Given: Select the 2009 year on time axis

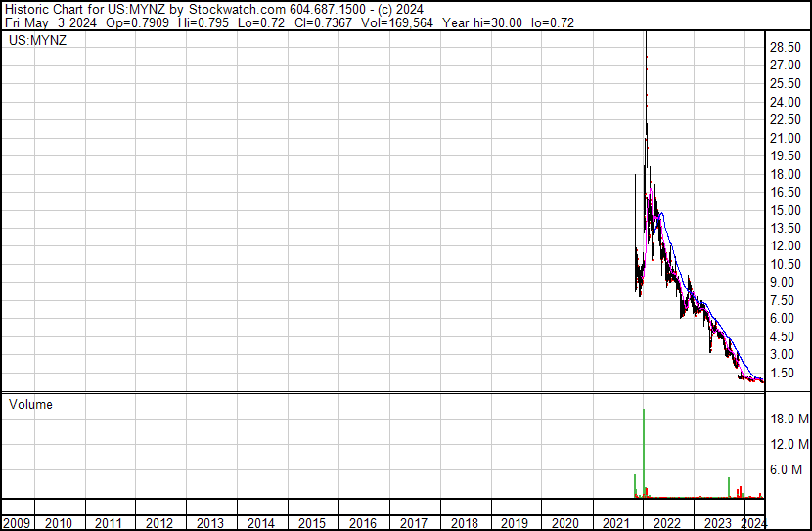Looking at the screenshot, I should click(x=18, y=523).
